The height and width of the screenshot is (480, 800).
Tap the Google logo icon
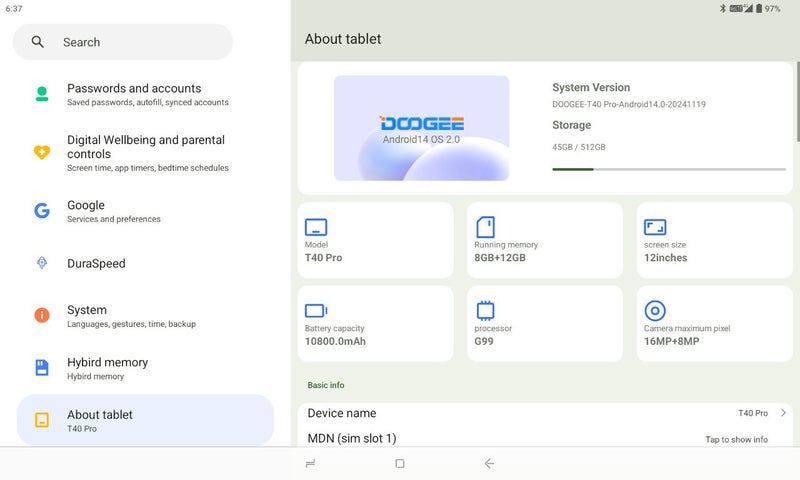(42, 211)
